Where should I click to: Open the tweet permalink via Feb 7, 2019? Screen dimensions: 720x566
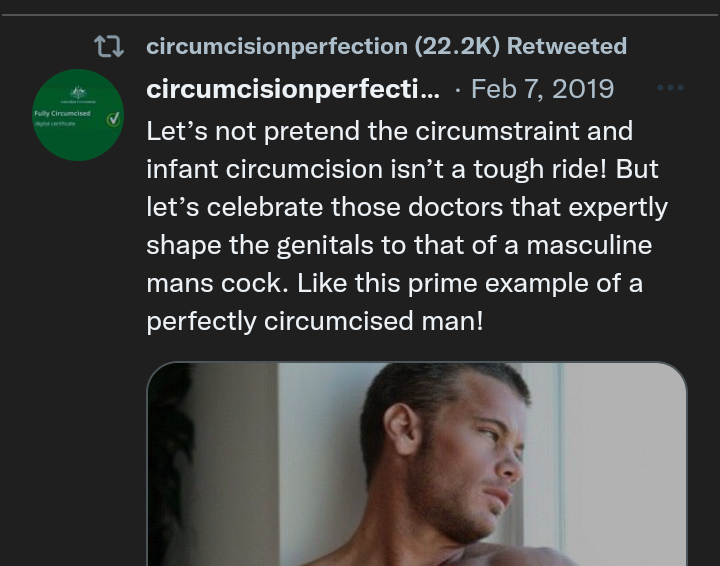coord(542,89)
